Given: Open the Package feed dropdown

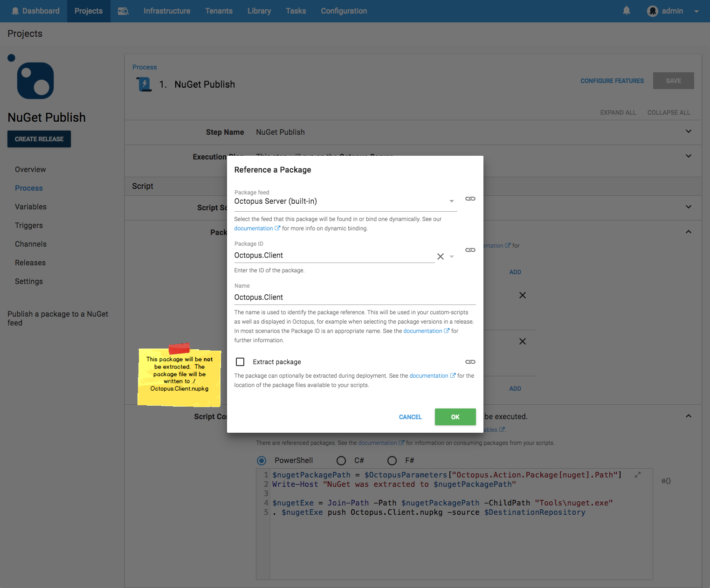Looking at the screenshot, I should click(451, 201).
